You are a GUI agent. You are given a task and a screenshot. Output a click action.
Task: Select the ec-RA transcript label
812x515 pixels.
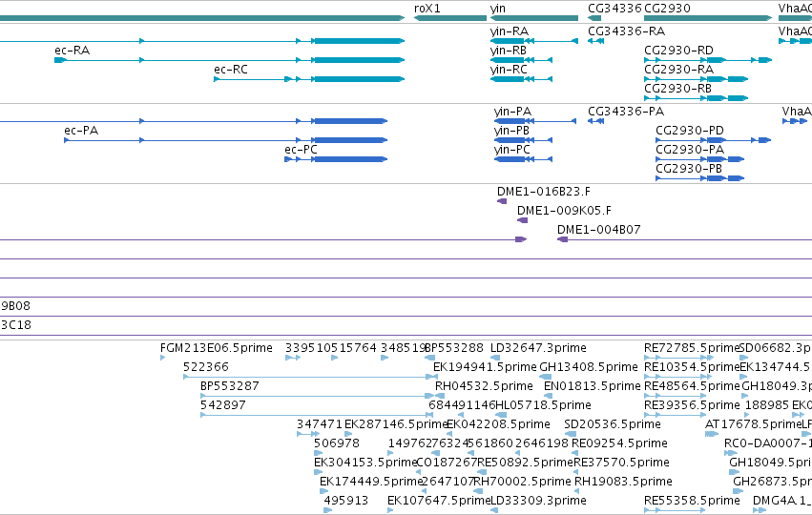tap(72, 51)
